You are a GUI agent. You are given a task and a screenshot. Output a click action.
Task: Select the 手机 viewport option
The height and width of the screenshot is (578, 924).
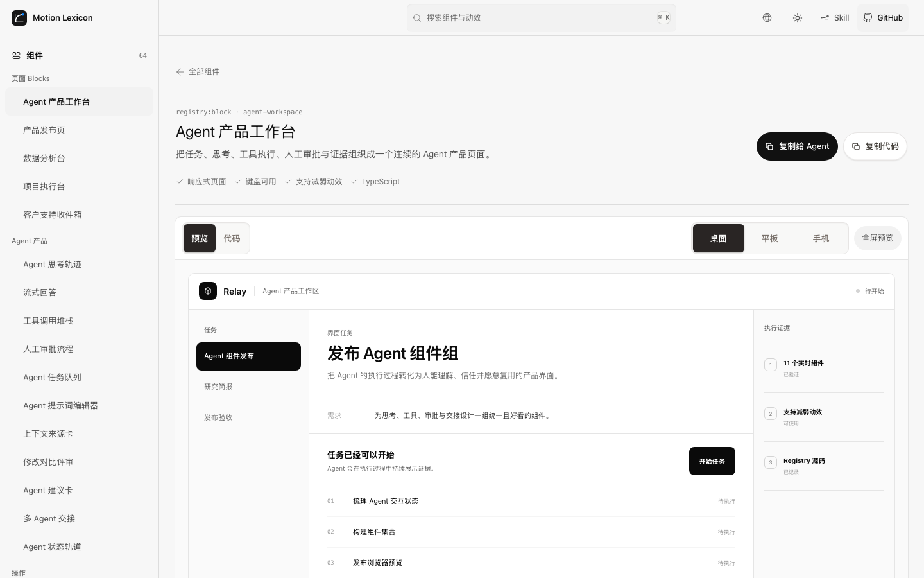click(x=821, y=238)
